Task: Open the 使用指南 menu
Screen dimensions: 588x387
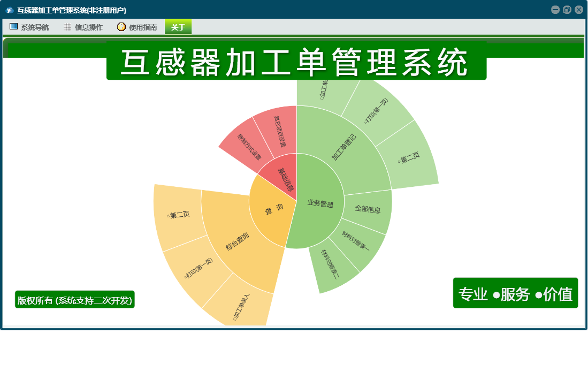Action: [138, 27]
